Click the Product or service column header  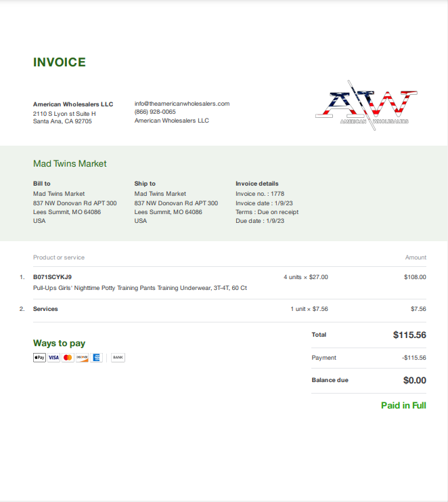click(x=59, y=257)
